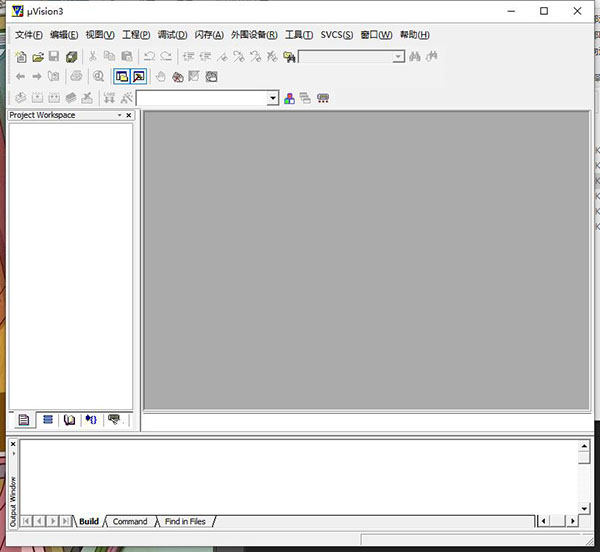The width and height of the screenshot is (600, 552).
Task: Toggle bookmark using the flag icon
Action: (x=222, y=57)
